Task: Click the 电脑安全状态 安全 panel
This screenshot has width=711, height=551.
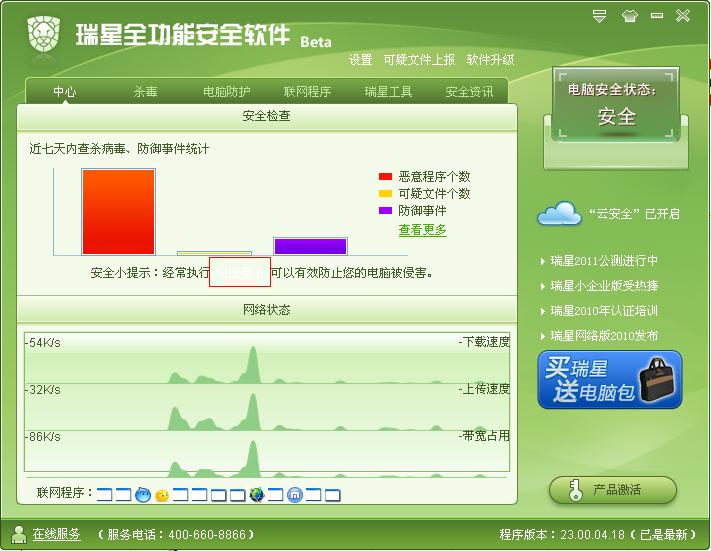Action: (616, 104)
